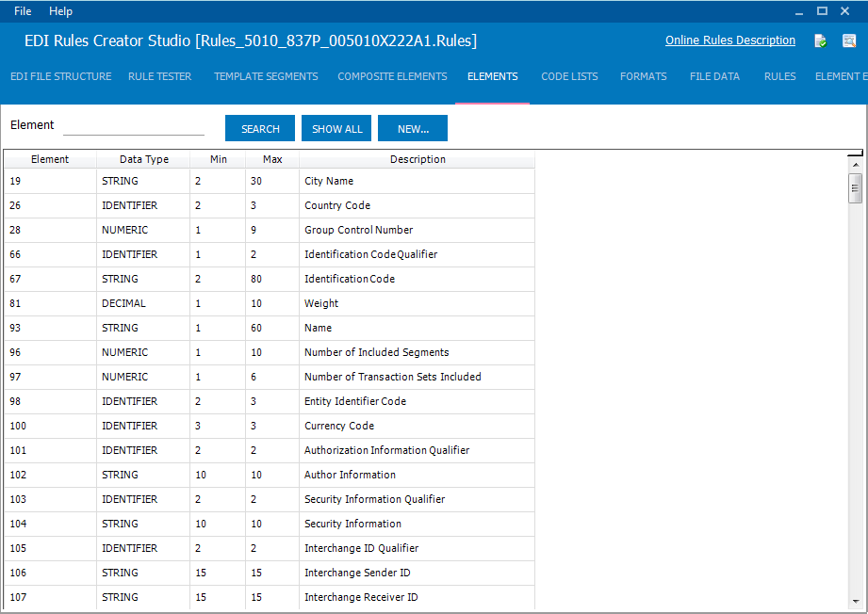Select the Country Code row
The width and height of the screenshot is (868, 614).
pos(270,205)
